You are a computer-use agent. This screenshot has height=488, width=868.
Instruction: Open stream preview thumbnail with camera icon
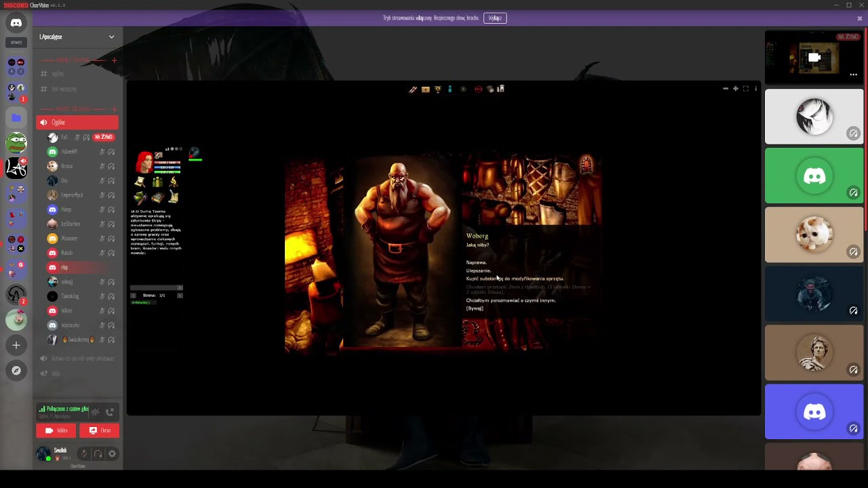pyautogui.click(x=814, y=58)
